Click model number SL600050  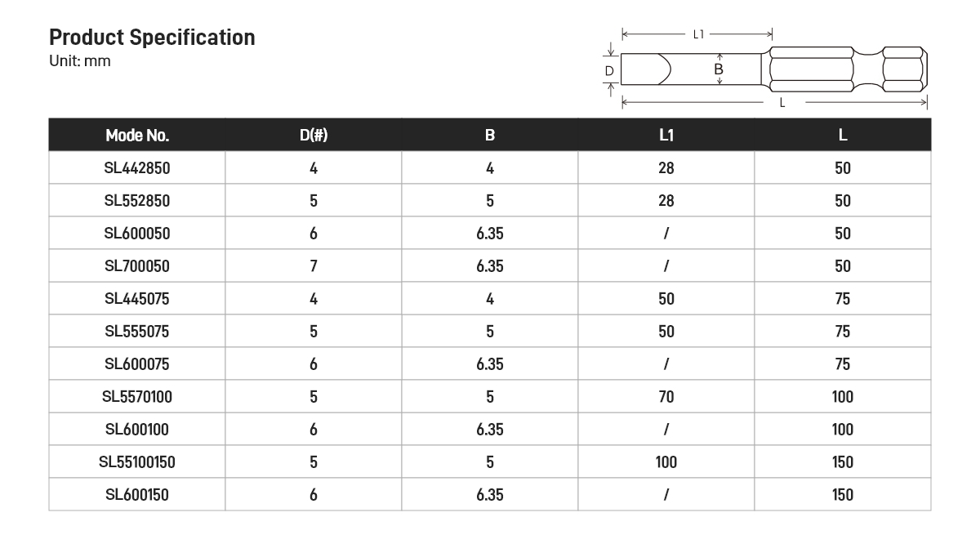[137, 234]
